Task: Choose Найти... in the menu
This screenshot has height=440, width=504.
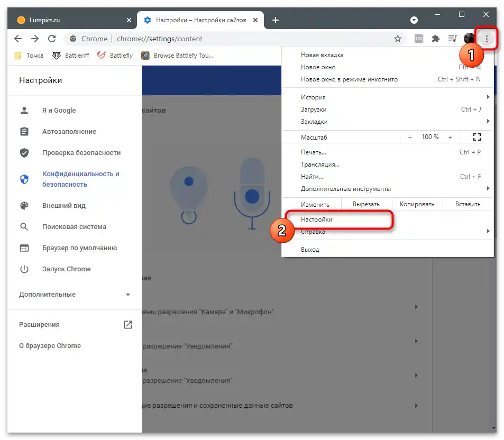Action: [388, 177]
